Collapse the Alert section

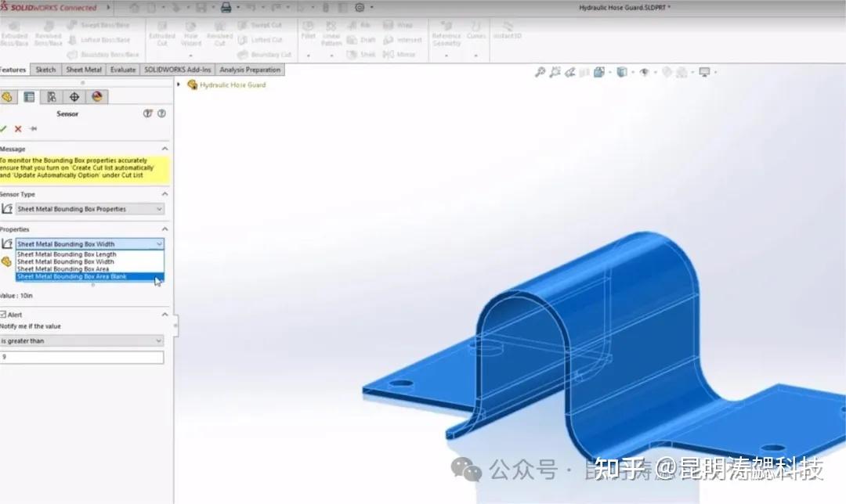(x=164, y=315)
